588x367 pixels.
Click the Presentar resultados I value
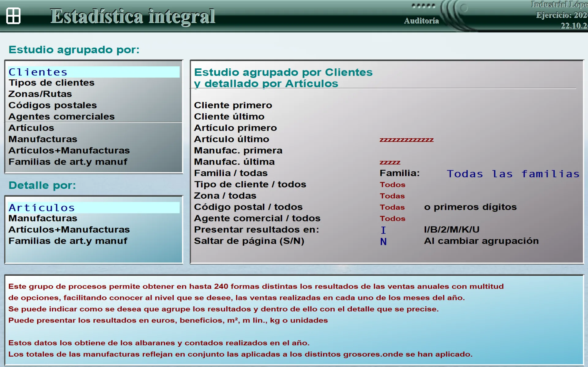(383, 230)
